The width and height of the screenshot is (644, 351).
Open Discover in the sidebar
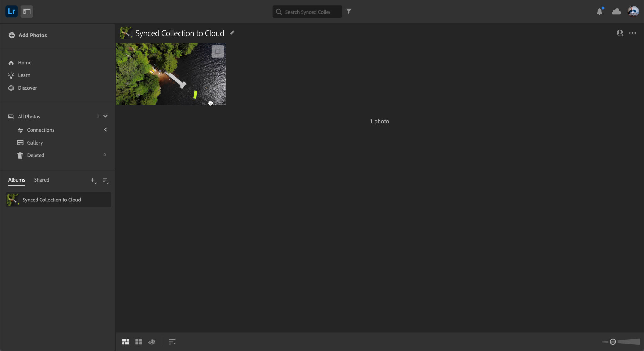coord(27,88)
